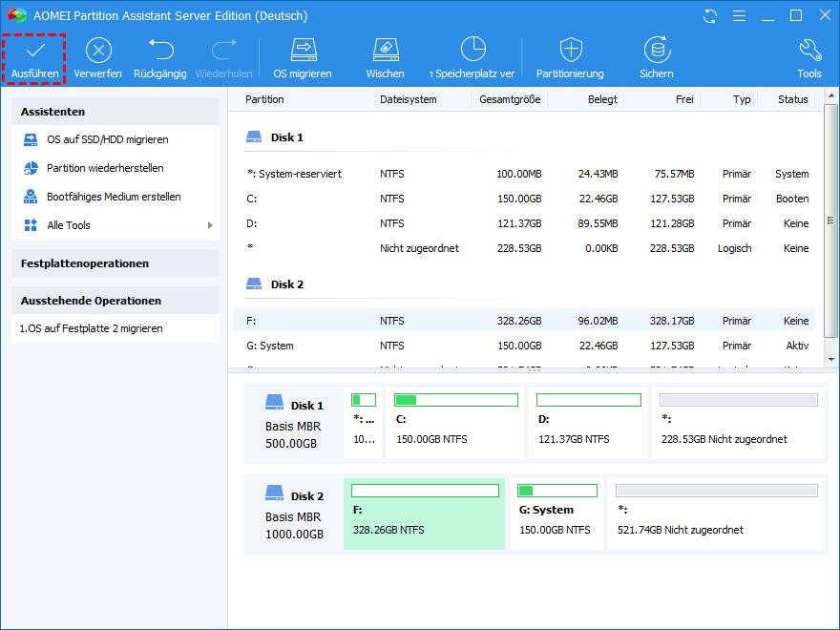
Task: Sort by the Status column header
Action: [793, 99]
